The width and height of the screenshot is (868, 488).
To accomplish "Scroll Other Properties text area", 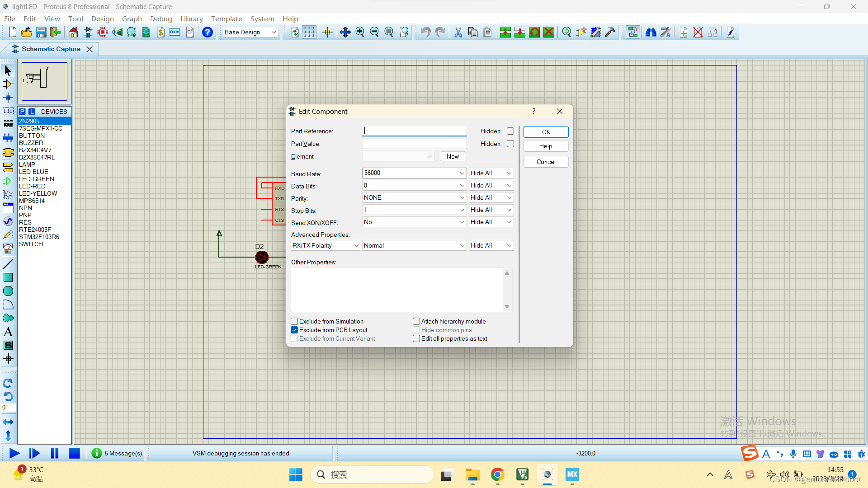I will tap(506, 289).
